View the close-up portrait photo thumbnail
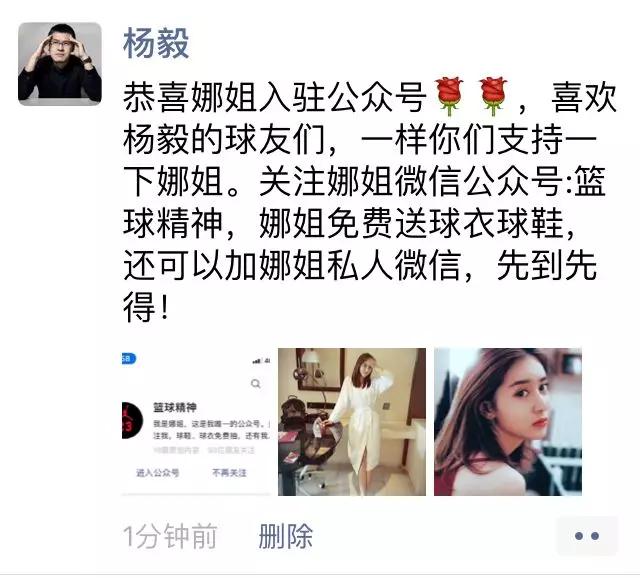 tap(508, 422)
